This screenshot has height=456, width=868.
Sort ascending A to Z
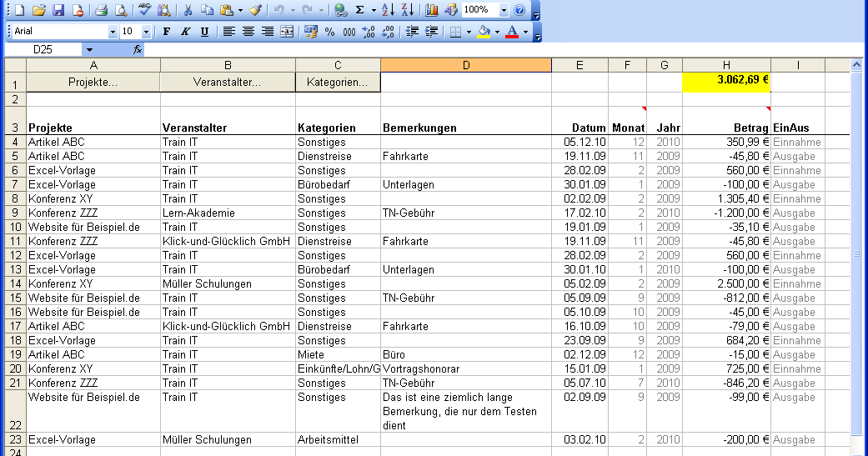pos(388,10)
